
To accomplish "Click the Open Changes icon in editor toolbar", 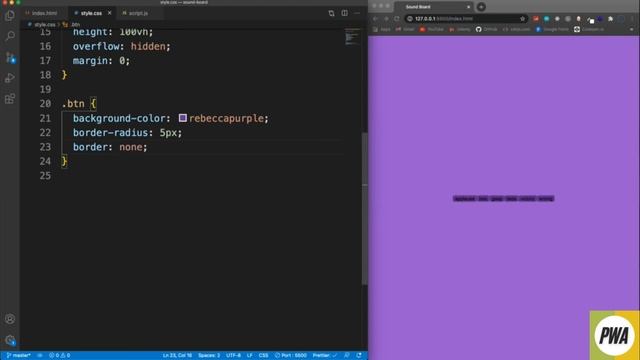I will (x=331, y=13).
